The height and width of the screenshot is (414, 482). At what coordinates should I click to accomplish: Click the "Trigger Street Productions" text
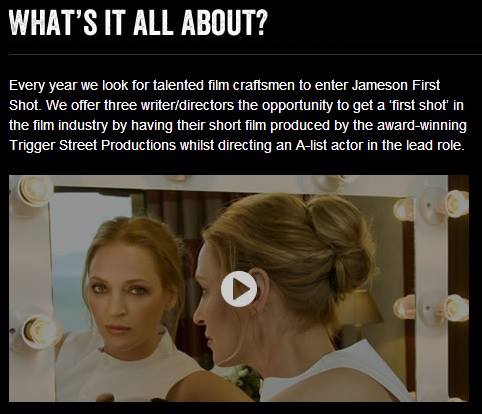pyautogui.click(x=92, y=145)
